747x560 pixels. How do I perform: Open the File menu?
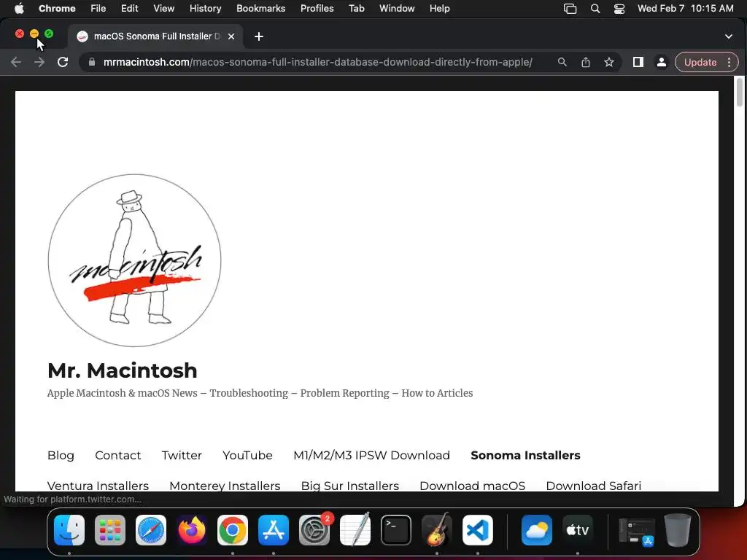98,9
